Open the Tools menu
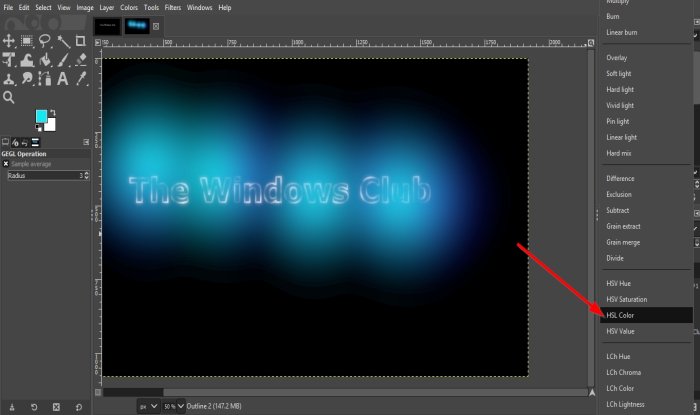This screenshot has width=700, height=415. [151, 8]
